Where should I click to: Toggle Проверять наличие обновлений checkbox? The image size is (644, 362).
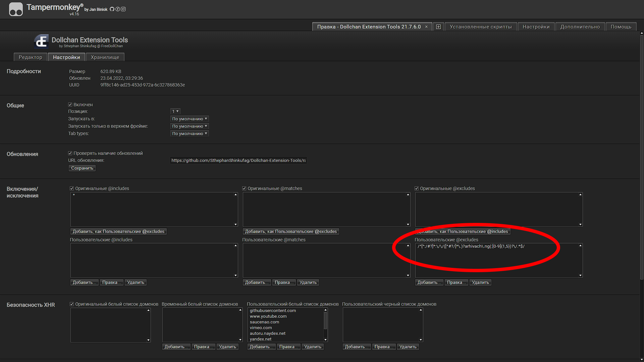[x=70, y=153]
